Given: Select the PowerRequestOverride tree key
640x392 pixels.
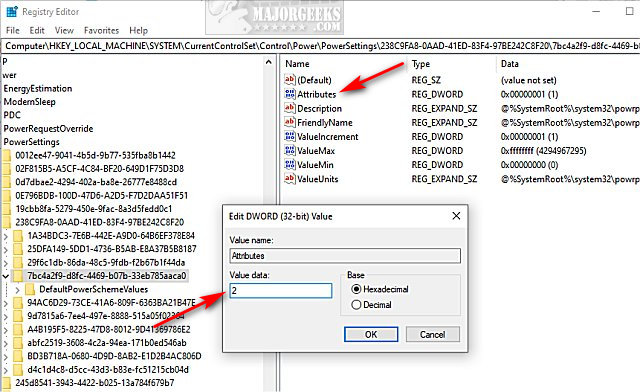Looking at the screenshot, I should click(x=48, y=128).
